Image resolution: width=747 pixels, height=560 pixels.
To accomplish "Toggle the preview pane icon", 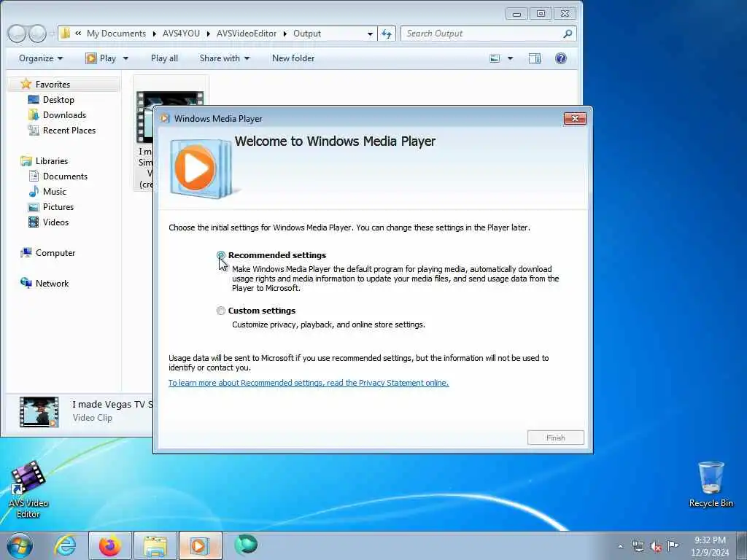I will (x=535, y=58).
